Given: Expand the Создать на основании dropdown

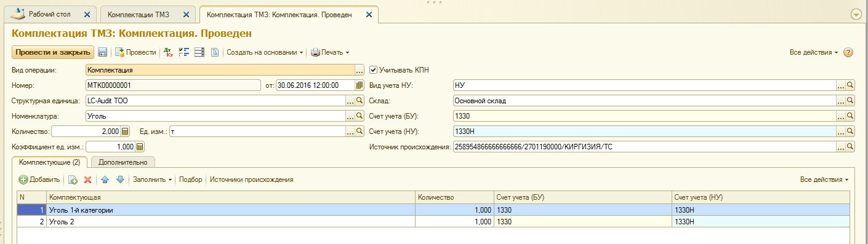Looking at the screenshot, I should coord(265,53).
